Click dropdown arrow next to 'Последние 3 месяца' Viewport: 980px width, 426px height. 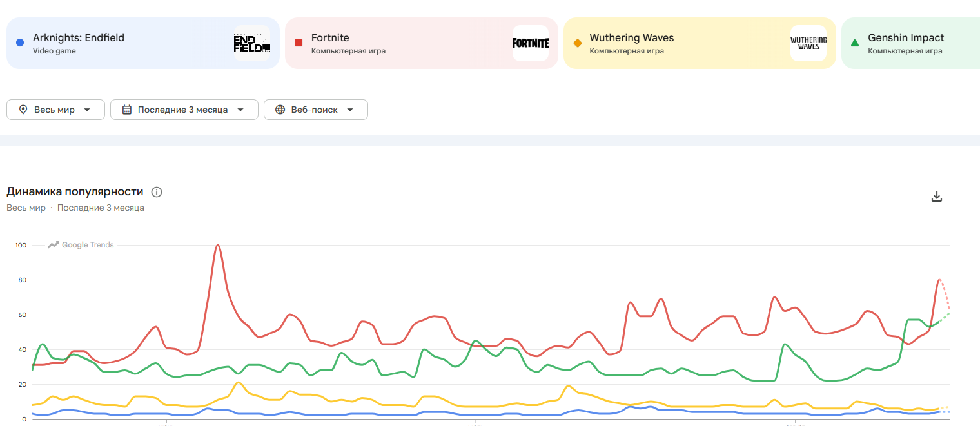pos(240,110)
